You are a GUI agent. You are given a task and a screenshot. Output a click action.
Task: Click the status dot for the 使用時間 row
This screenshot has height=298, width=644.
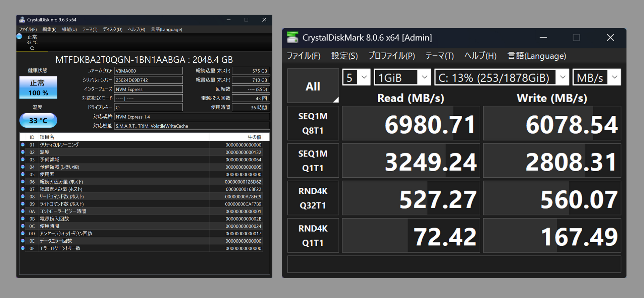23,226
